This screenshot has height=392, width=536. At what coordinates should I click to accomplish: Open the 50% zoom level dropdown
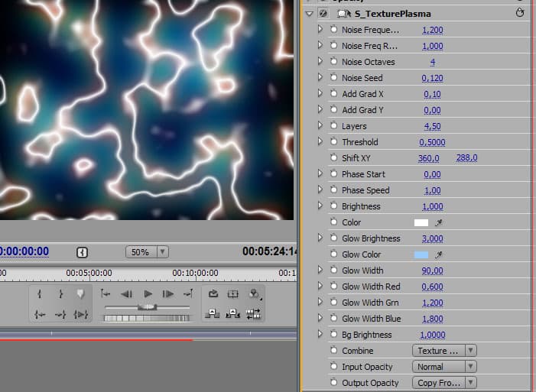(147, 251)
